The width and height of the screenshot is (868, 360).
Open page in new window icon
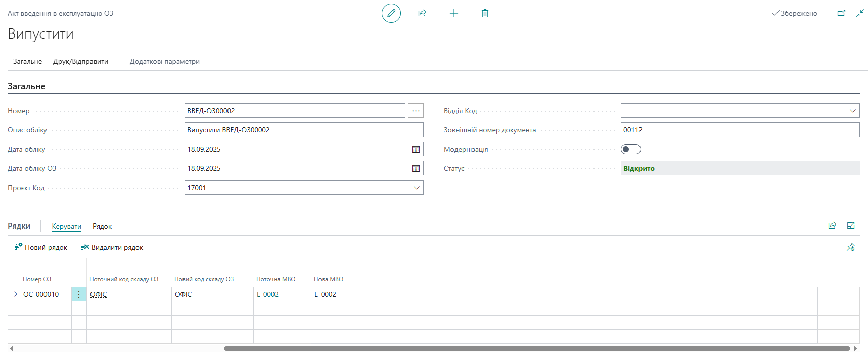[841, 13]
